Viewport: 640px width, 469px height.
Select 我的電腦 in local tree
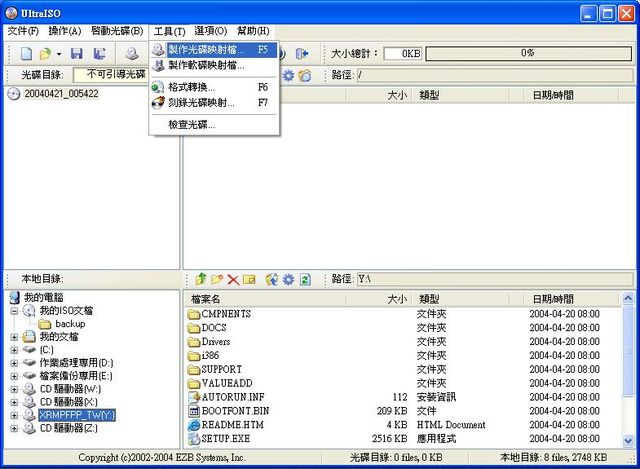(44, 298)
